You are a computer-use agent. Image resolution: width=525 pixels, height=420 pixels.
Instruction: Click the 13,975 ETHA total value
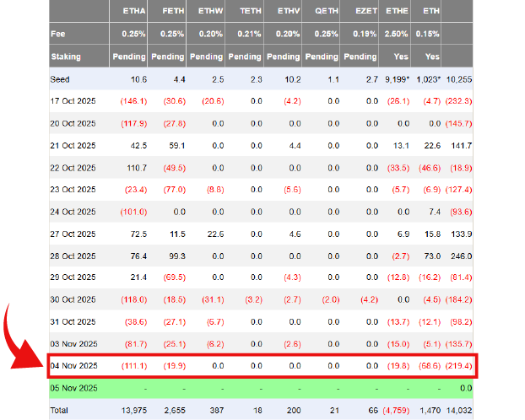(x=133, y=409)
